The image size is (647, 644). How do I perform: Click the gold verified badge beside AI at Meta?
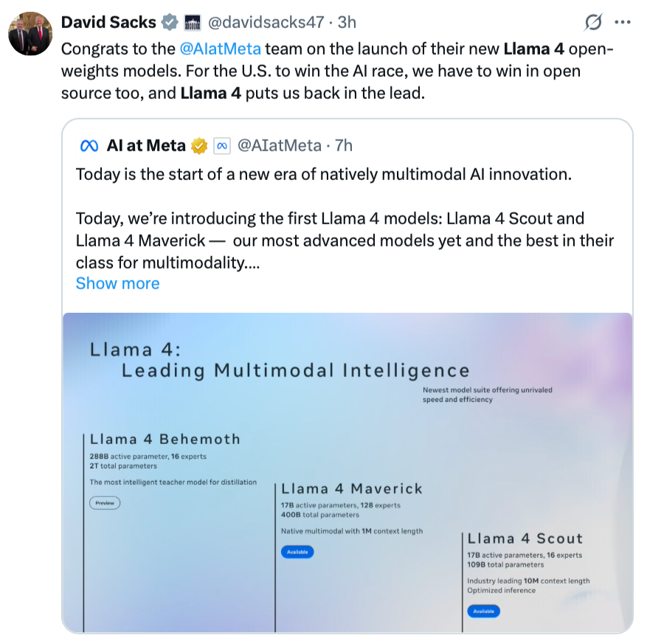(199, 145)
